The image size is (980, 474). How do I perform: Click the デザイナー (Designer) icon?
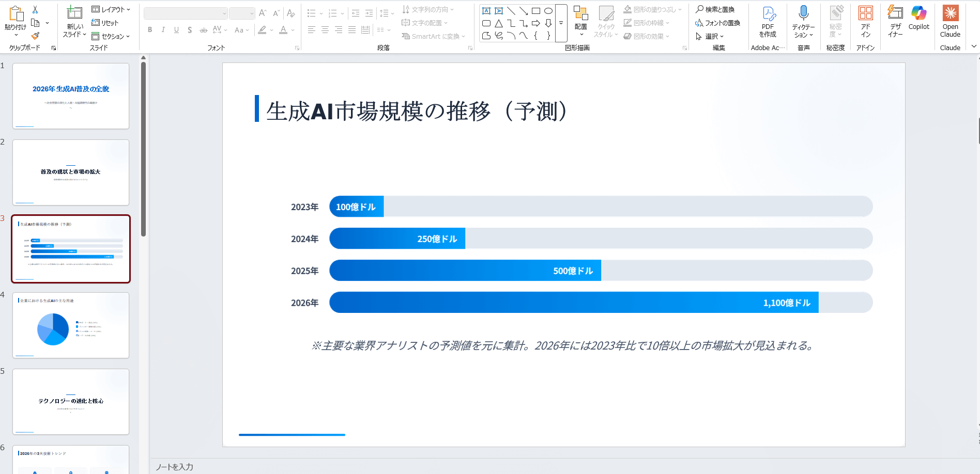pos(895,21)
